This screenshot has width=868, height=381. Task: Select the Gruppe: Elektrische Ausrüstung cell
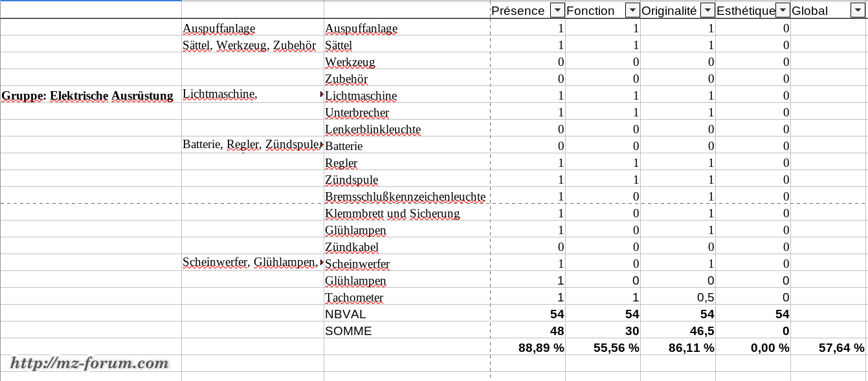click(x=87, y=96)
